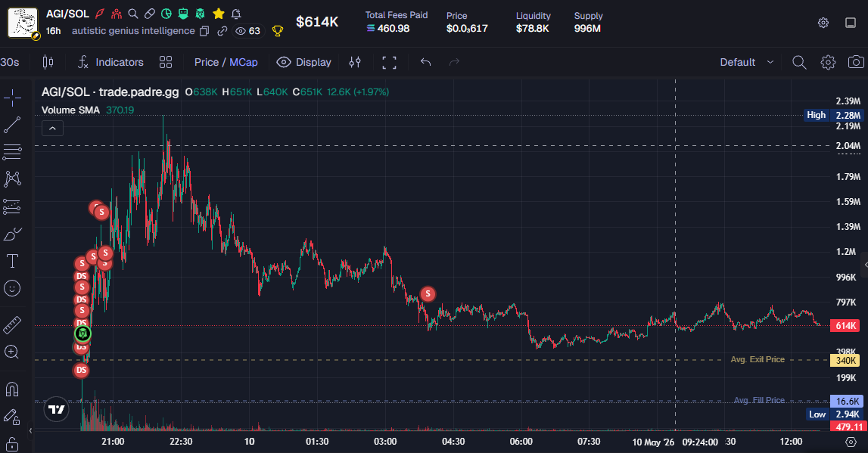This screenshot has width=868, height=453.
Task: Click the AGI token avatar image
Action: (23, 23)
